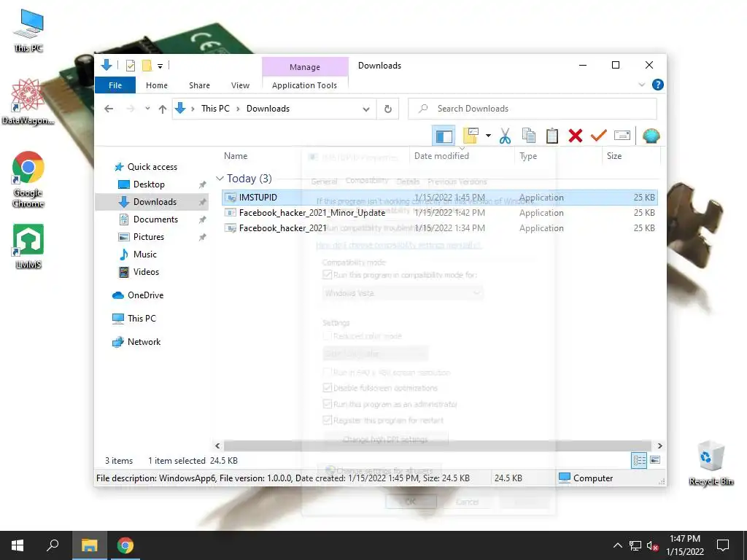Click the teal shell icon in the toolbar
The image size is (747, 560).
coord(651,136)
